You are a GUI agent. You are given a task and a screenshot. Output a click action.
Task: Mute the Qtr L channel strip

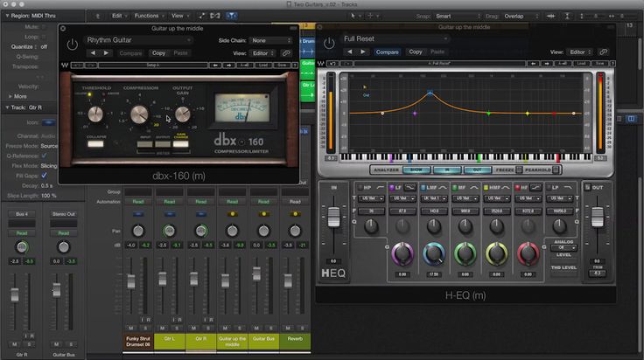point(162,328)
